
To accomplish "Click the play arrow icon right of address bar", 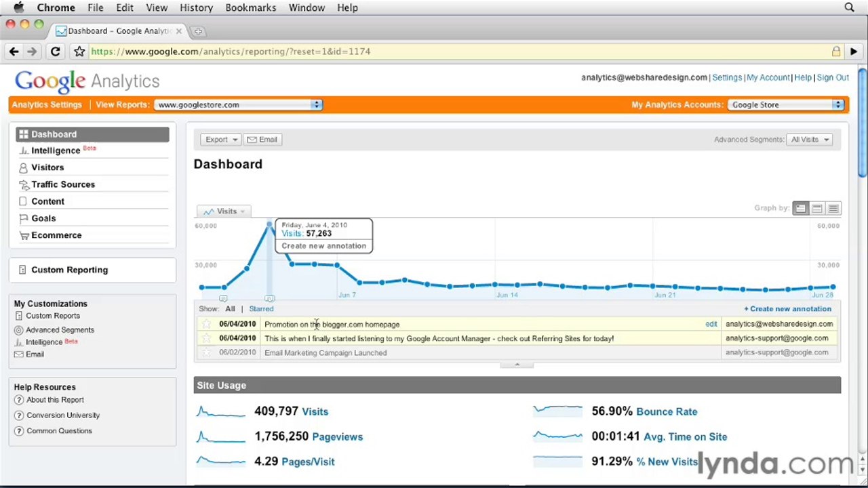I will click(x=854, y=52).
